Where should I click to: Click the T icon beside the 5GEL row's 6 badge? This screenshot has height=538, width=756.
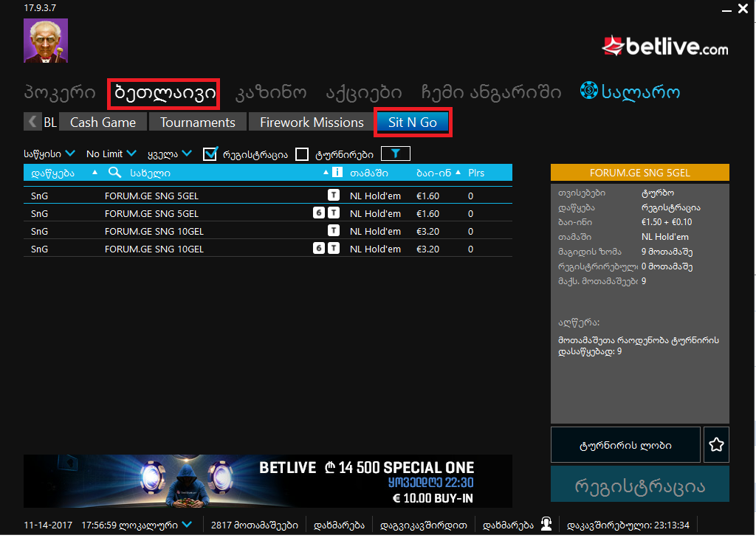click(334, 213)
